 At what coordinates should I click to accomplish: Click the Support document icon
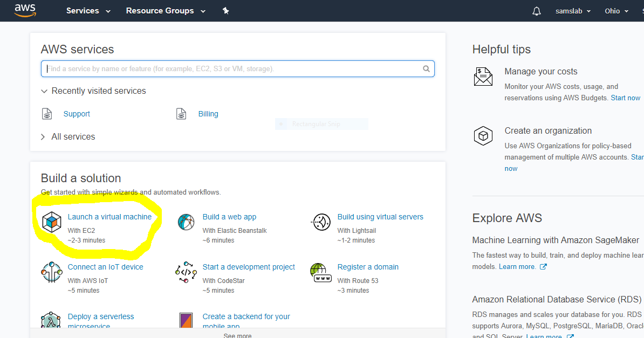click(x=47, y=114)
